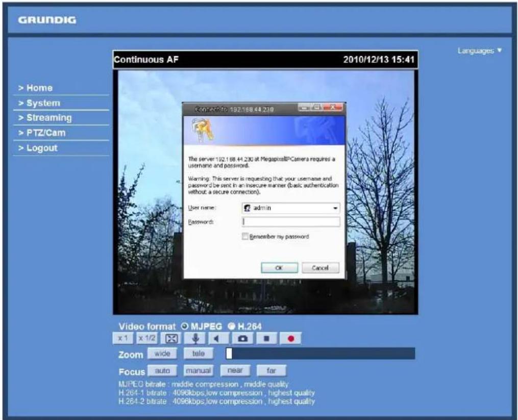The width and height of the screenshot is (518, 420).
Task: Check Remember my password
Action: click(x=245, y=236)
